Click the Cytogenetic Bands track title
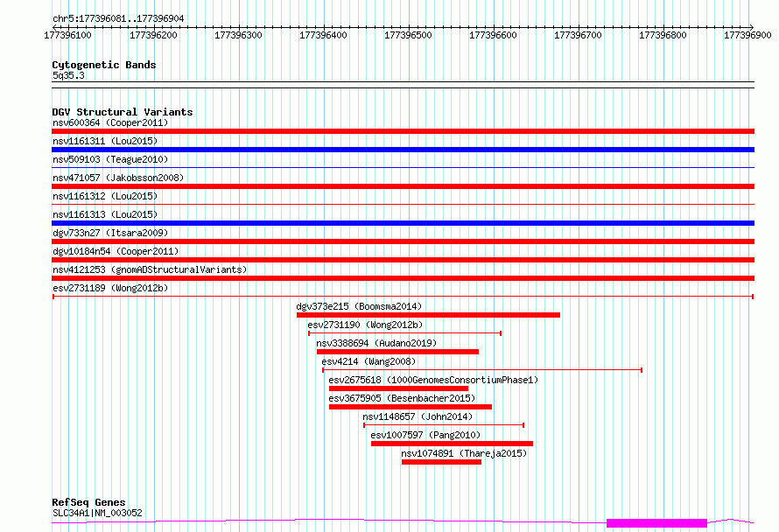Image resolution: width=779 pixels, height=532 pixels. tap(104, 65)
